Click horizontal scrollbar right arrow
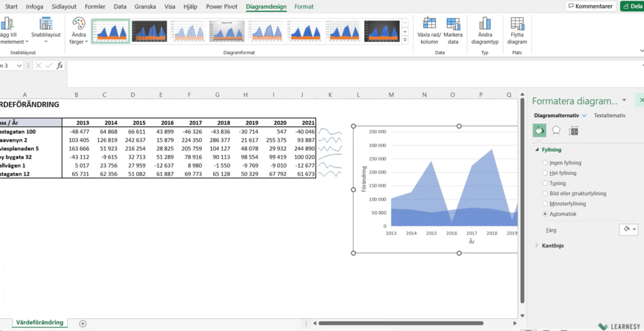This screenshot has height=331, width=644. [x=515, y=323]
